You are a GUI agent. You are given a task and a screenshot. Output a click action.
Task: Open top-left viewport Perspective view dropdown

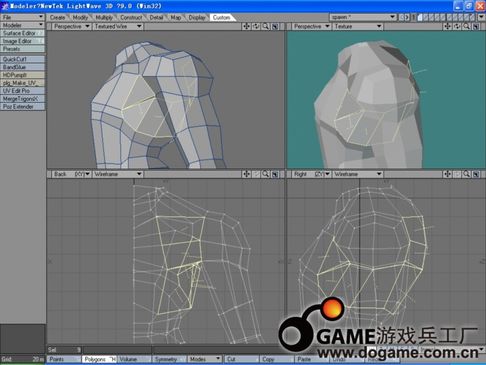click(71, 26)
